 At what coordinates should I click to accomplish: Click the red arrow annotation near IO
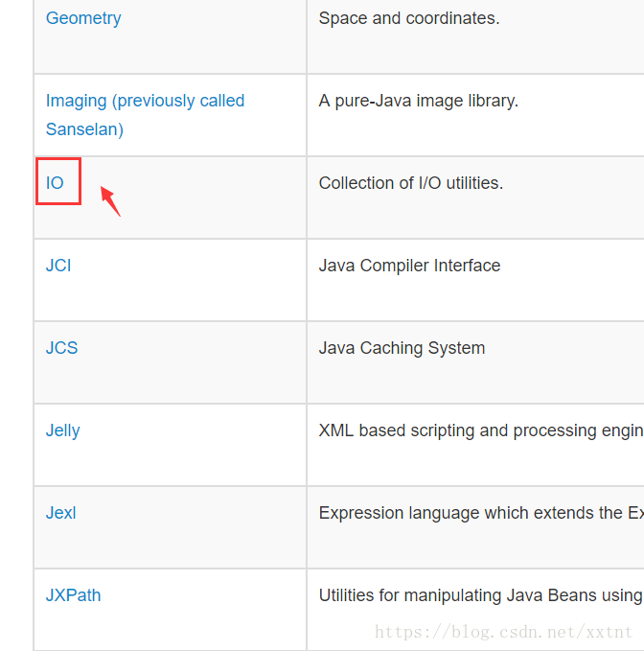[x=110, y=201]
